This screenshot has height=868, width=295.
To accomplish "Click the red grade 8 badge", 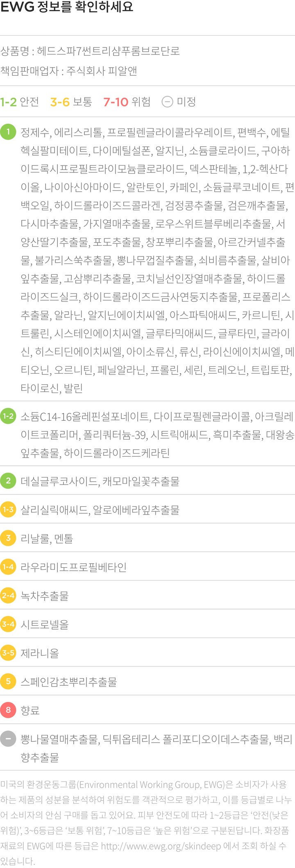I will 8,710.
